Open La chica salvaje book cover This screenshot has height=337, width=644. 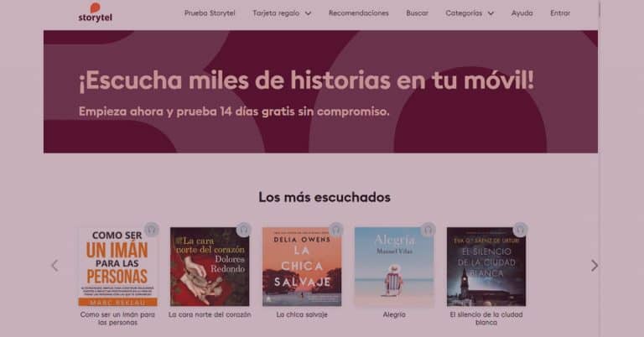(302, 267)
